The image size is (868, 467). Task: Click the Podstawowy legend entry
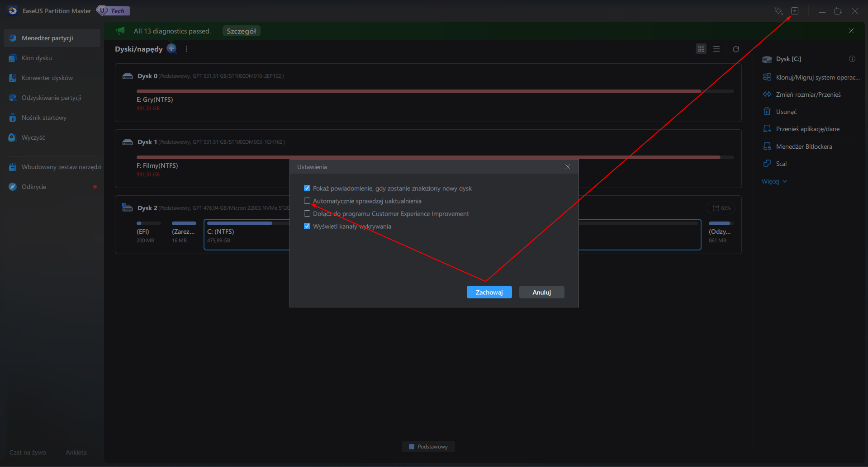[428, 447]
